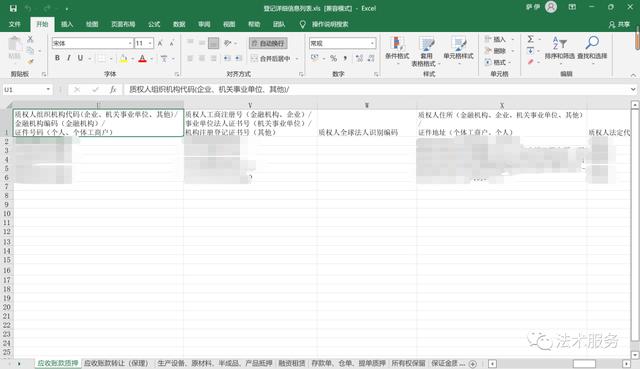Expand the font name dropdown
The image size is (640, 369).
tap(130, 43)
